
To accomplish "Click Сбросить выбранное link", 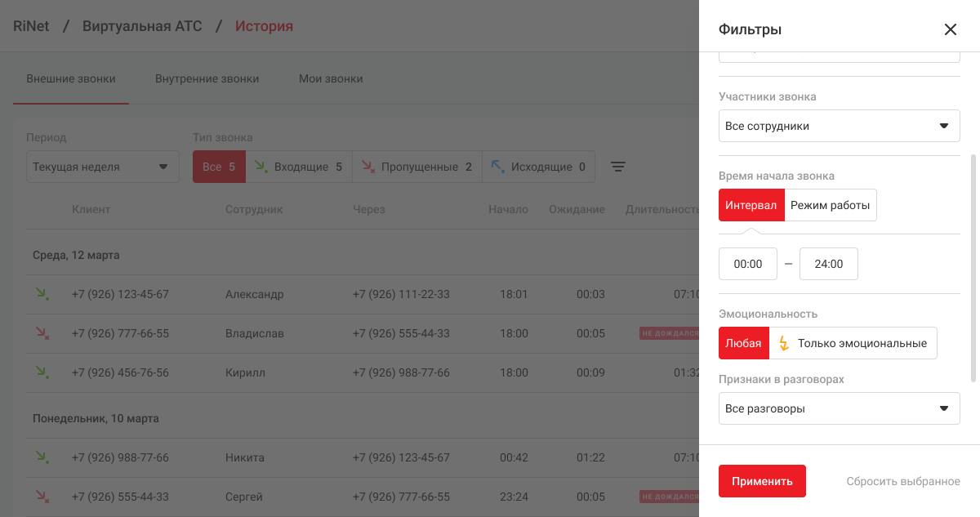I will point(903,481).
